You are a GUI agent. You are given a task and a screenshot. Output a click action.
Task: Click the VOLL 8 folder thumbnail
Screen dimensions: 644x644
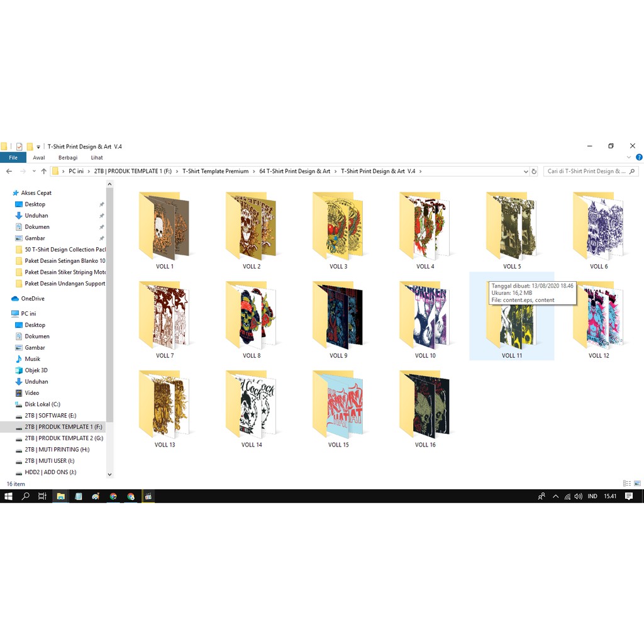(251, 315)
